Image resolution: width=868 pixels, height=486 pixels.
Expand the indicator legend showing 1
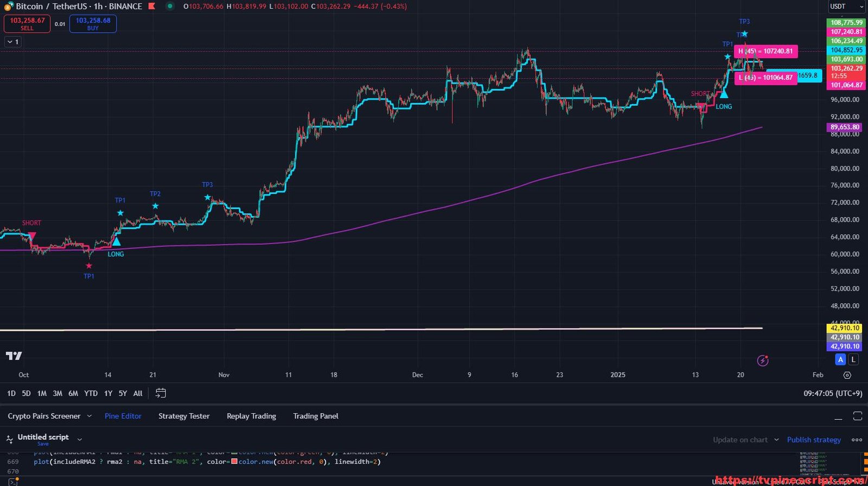point(13,42)
